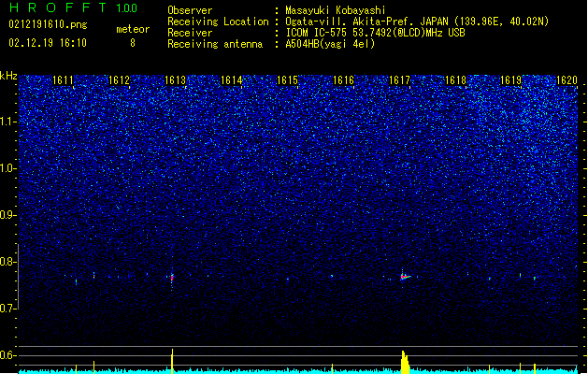Click the 1.1 kHz frequency axis label
This screenshot has width=588, height=374.
pos(8,122)
